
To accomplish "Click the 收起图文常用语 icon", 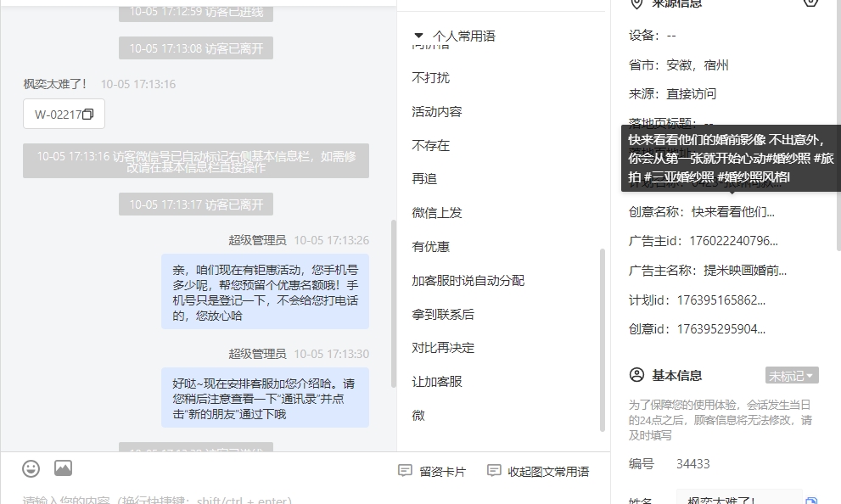I will pyautogui.click(x=493, y=471).
